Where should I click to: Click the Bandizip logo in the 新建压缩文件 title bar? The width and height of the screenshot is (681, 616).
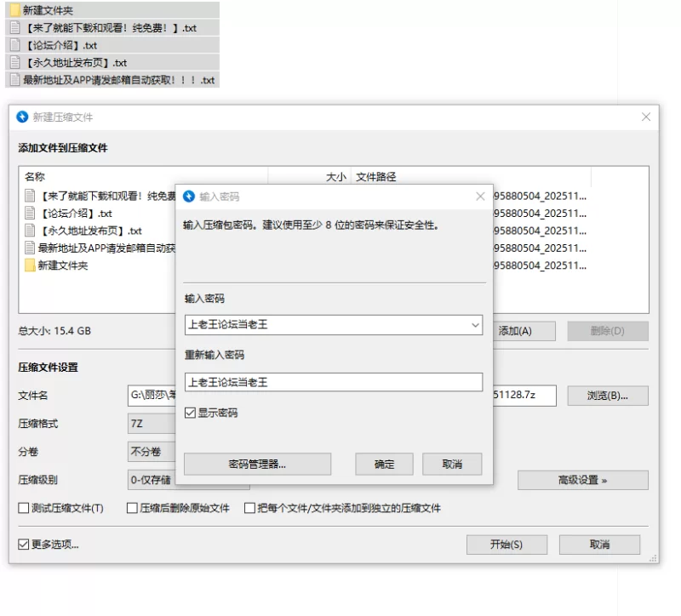22,117
